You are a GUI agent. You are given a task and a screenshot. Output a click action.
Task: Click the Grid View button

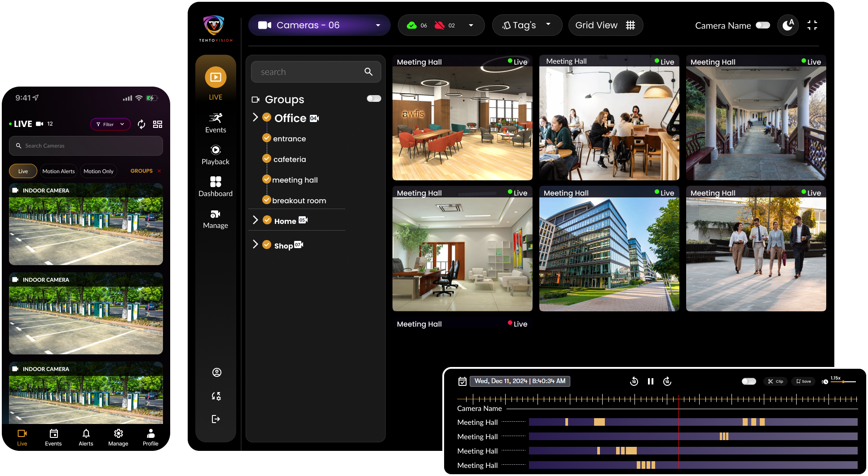tap(605, 26)
